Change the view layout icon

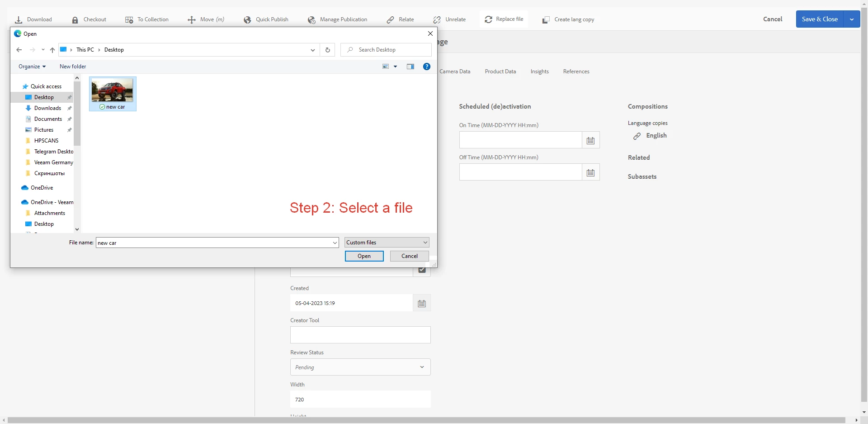click(386, 67)
